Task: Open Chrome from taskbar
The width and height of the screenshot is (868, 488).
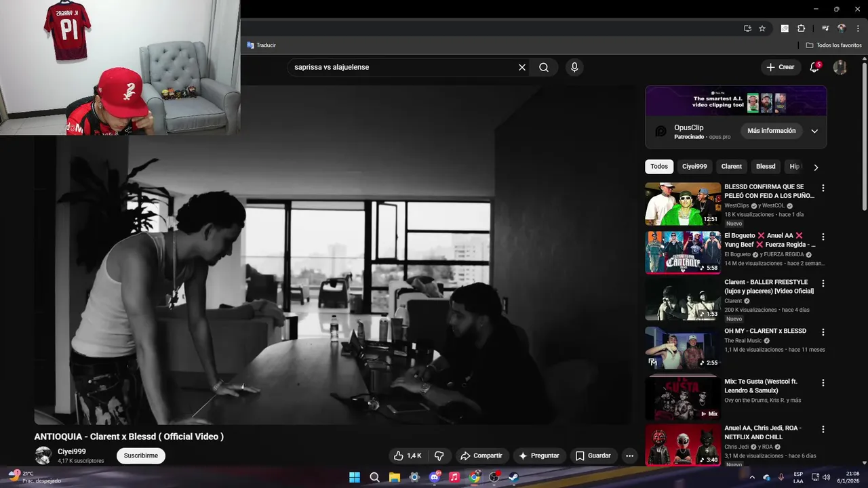Action: click(x=475, y=477)
